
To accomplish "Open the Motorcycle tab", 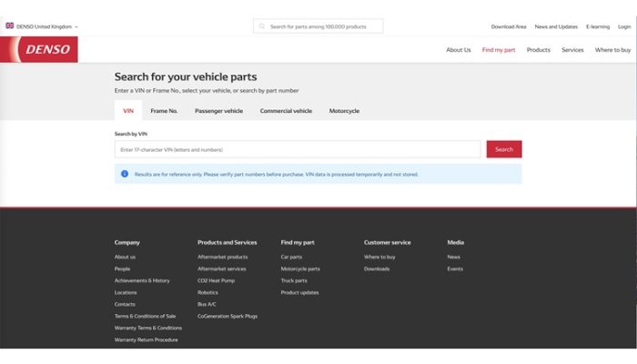I will tap(344, 110).
